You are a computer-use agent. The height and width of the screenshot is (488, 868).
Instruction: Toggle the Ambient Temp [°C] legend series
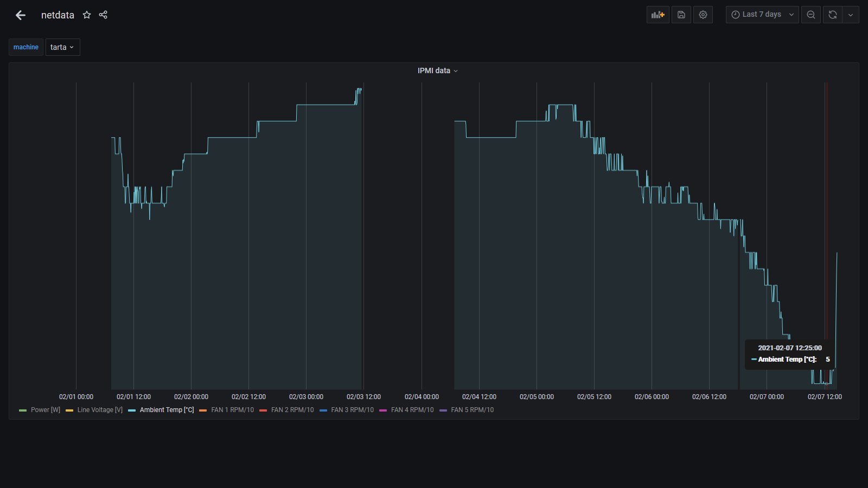pos(166,410)
